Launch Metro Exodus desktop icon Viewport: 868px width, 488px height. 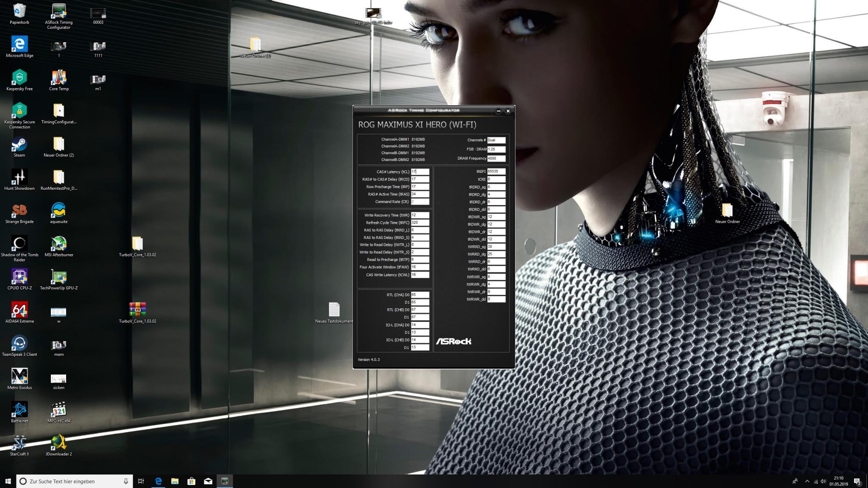click(19, 380)
